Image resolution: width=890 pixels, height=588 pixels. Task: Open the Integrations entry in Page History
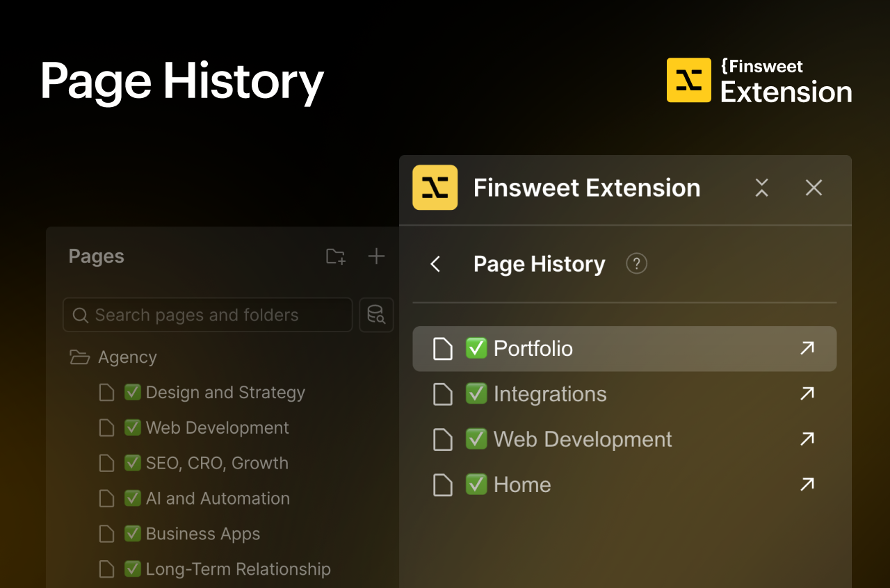549,393
